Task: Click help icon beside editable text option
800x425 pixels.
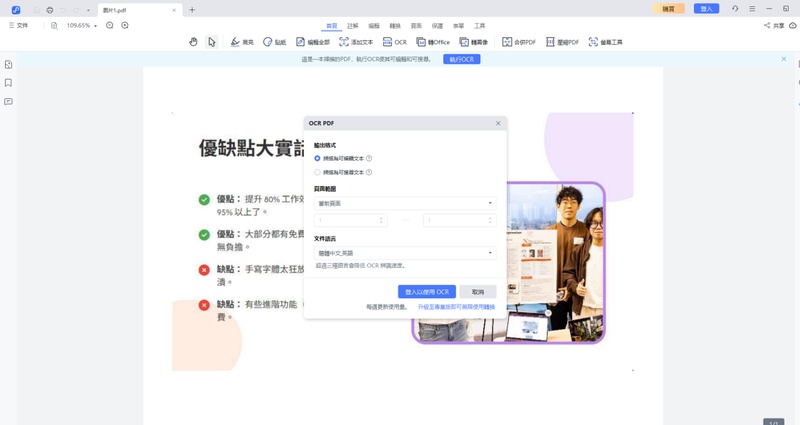Action: click(369, 158)
